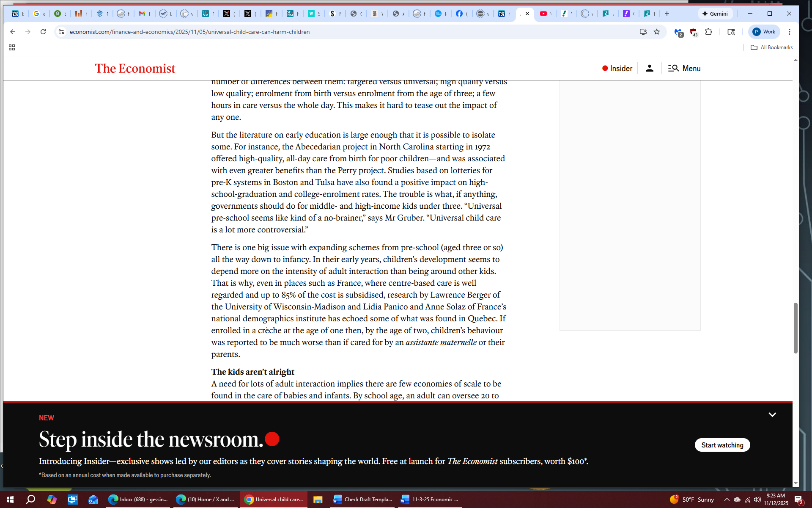
Task: Show hidden system tray icons
Action: coord(727,500)
